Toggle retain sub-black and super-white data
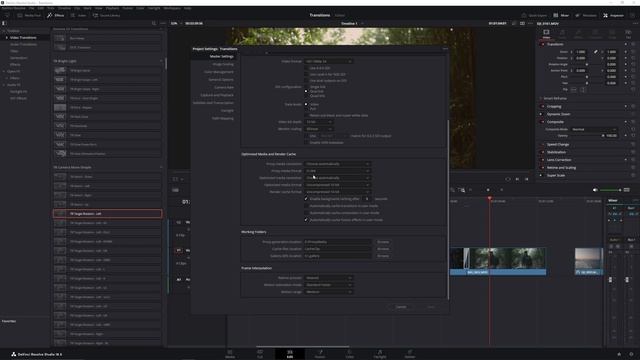 (306, 116)
